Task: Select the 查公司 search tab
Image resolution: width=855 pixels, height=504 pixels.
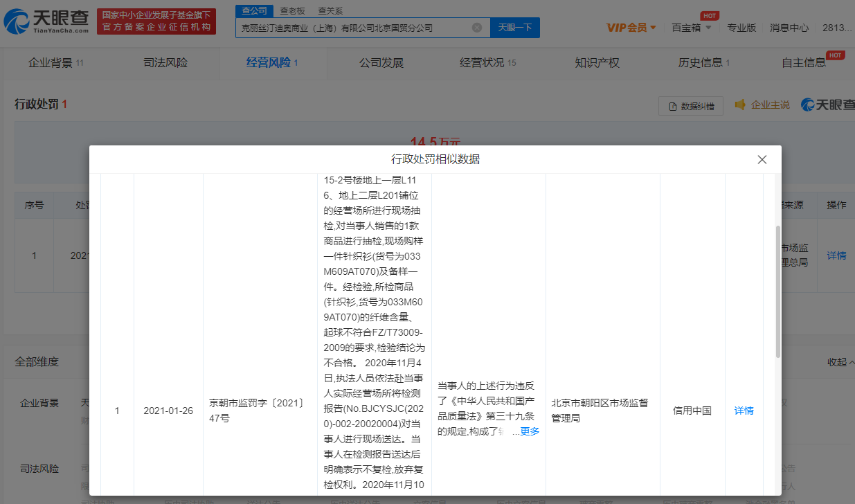Action: tap(254, 10)
